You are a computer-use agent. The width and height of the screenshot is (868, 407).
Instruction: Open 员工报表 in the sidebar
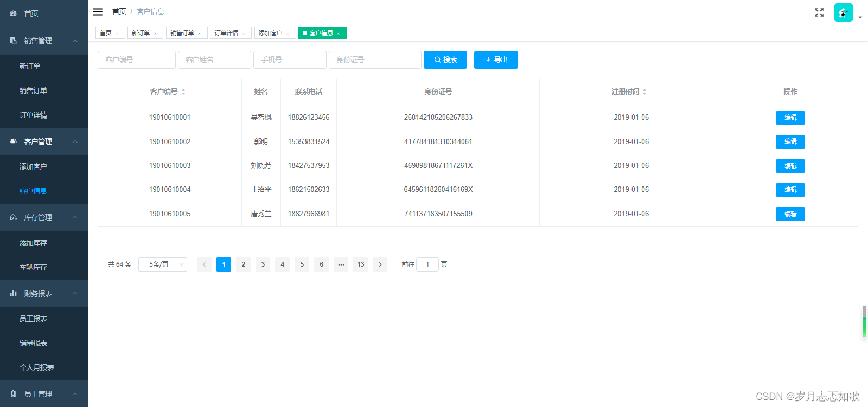pyautogui.click(x=44, y=319)
